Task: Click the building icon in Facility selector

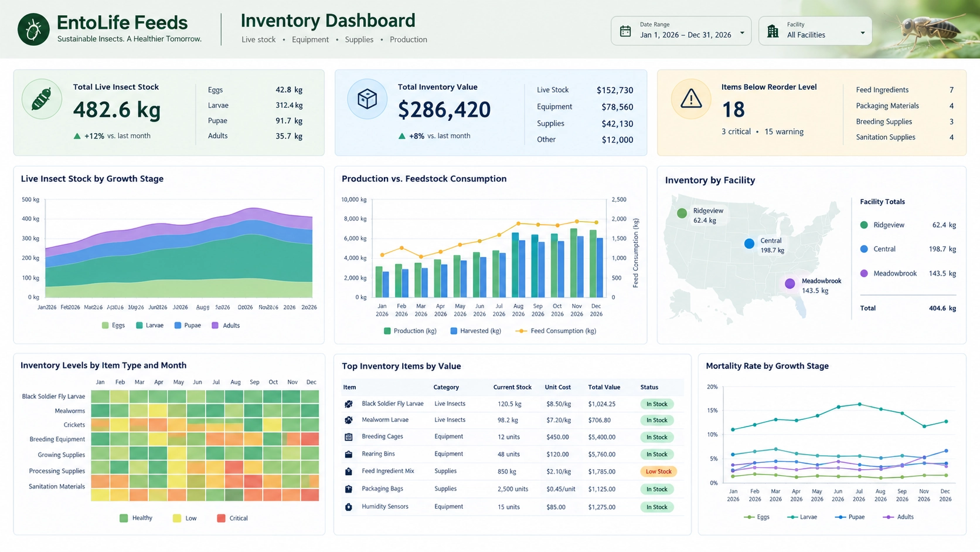Action: coord(773,31)
